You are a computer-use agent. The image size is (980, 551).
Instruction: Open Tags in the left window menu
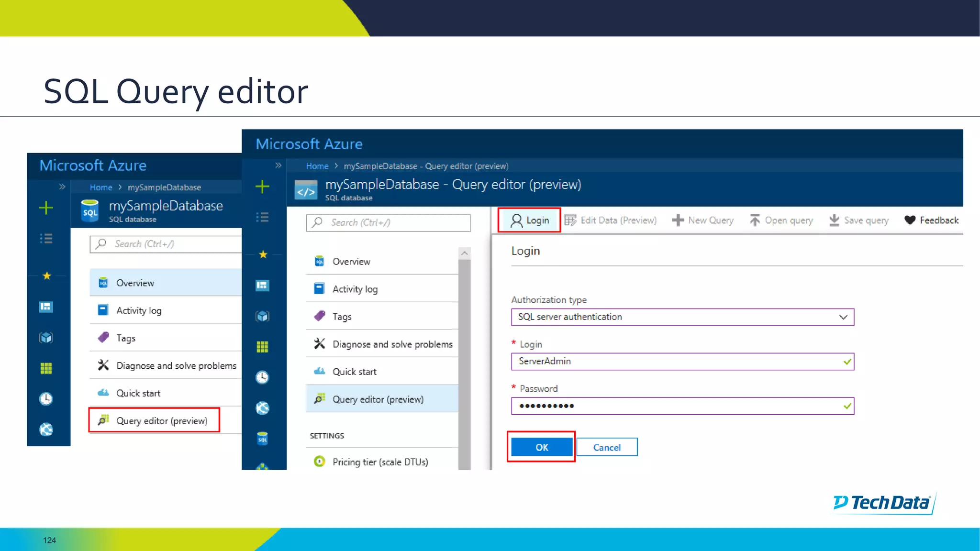click(x=166, y=338)
